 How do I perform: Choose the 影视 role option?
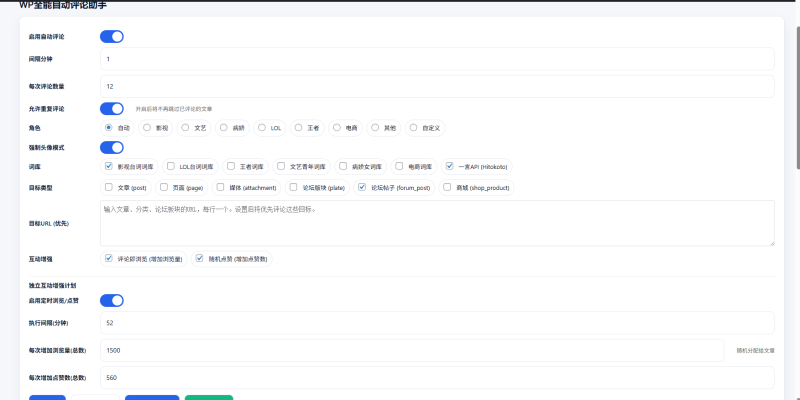(x=147, y=128)
